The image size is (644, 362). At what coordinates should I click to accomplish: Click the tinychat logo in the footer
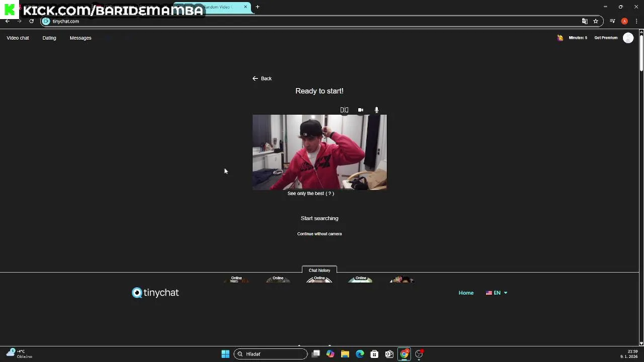click(x=155, y=293)
